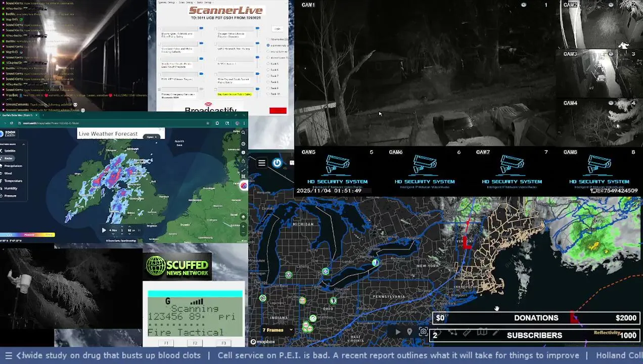
Task: Click the red button in ScannerLive
Action: [x=278, y=111]
